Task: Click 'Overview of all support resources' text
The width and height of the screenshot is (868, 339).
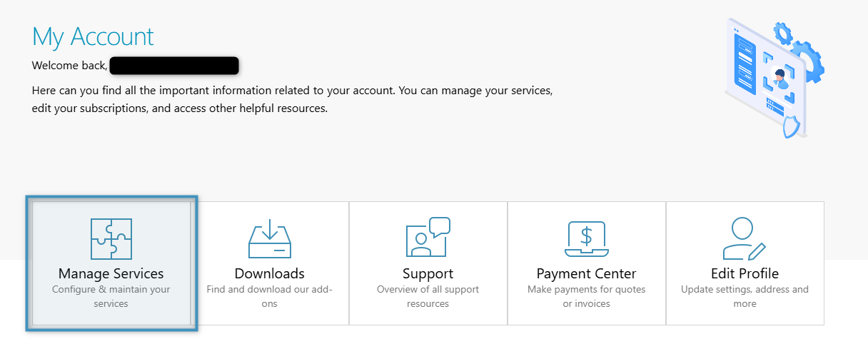Action: [x=428, y=296]
